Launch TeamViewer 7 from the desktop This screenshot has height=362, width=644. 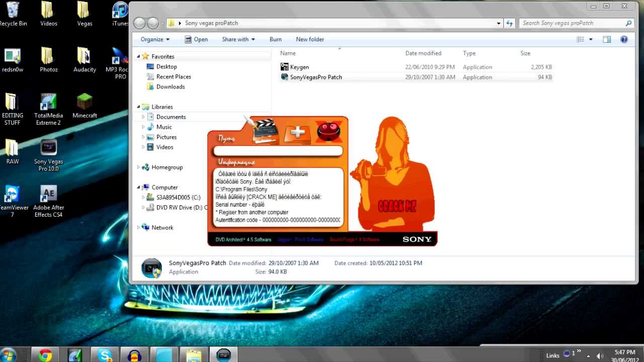(x=13, y=201)
